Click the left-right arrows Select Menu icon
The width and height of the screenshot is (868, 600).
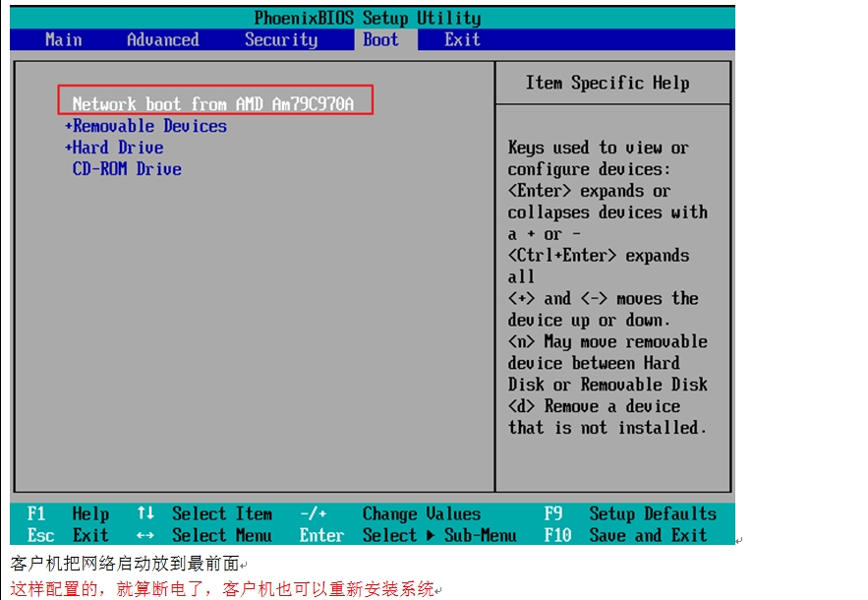pyautogui.click(x=145, y=535)
